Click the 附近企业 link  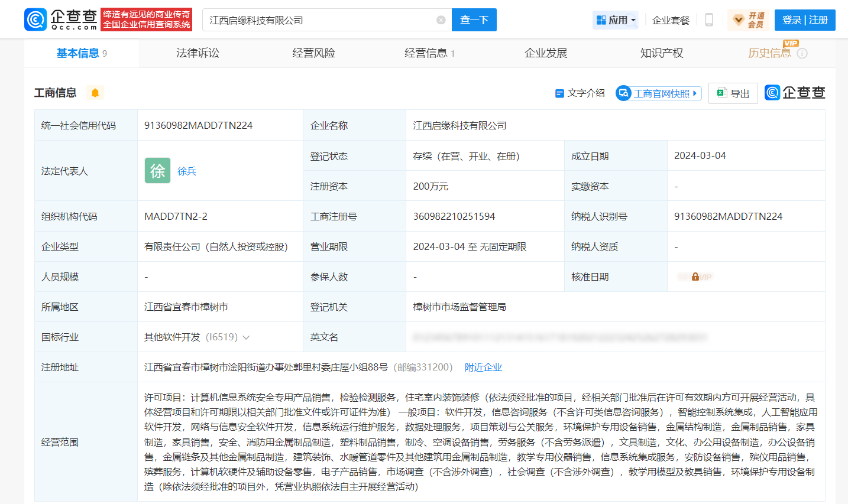click(x=483, y=368)
